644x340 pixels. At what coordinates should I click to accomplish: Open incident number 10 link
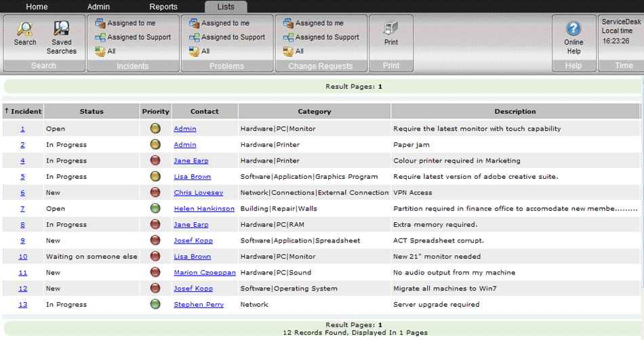23,257
